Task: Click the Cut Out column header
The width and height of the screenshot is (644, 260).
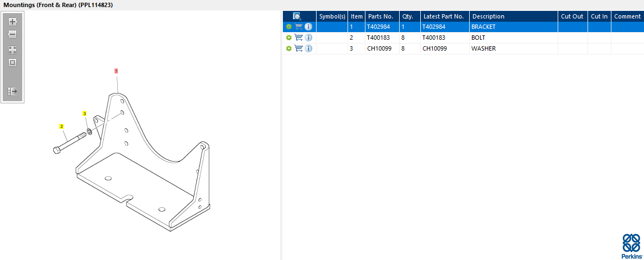Action: tap(572, 16)
